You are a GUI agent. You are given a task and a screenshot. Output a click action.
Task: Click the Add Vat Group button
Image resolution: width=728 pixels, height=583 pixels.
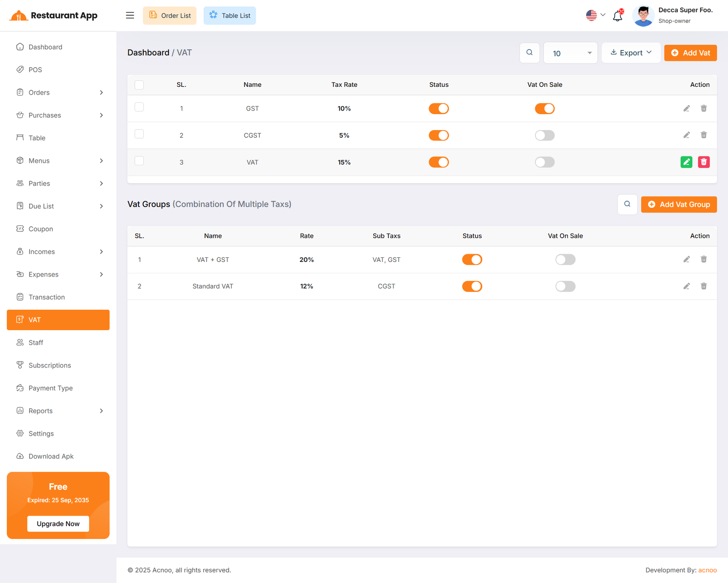tap(678, 204)
